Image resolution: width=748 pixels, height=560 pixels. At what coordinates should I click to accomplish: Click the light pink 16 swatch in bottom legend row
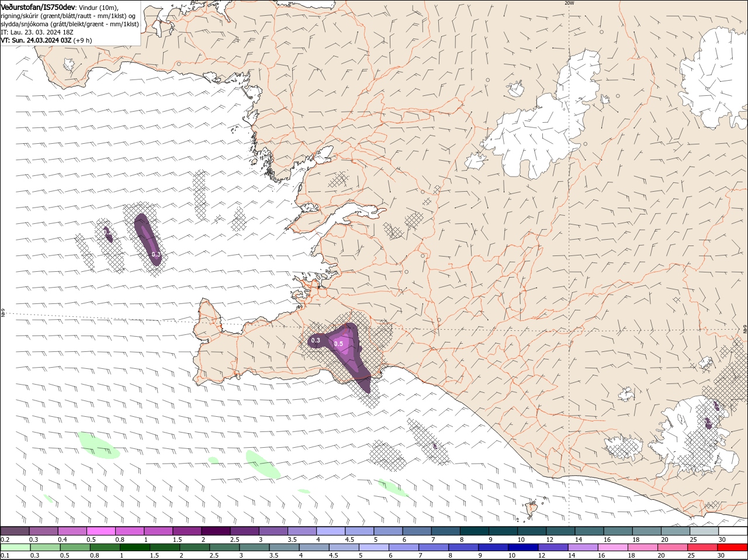tap(612, 548)
